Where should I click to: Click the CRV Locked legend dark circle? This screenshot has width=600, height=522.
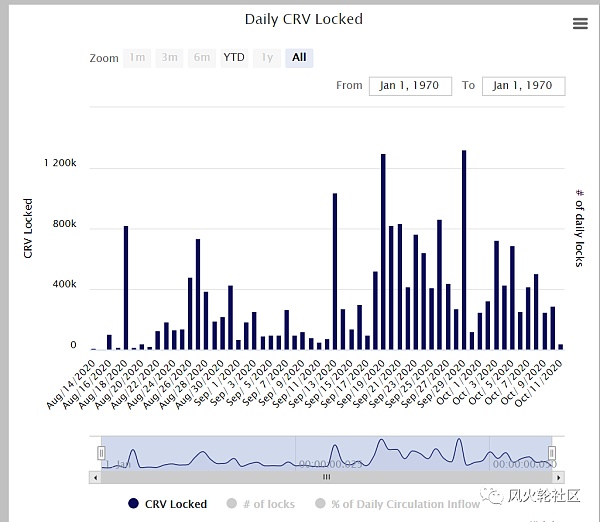click(x=133, y=504)
